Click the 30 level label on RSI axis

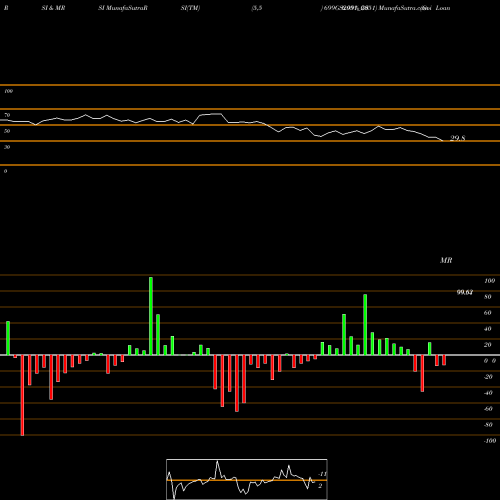7,147
